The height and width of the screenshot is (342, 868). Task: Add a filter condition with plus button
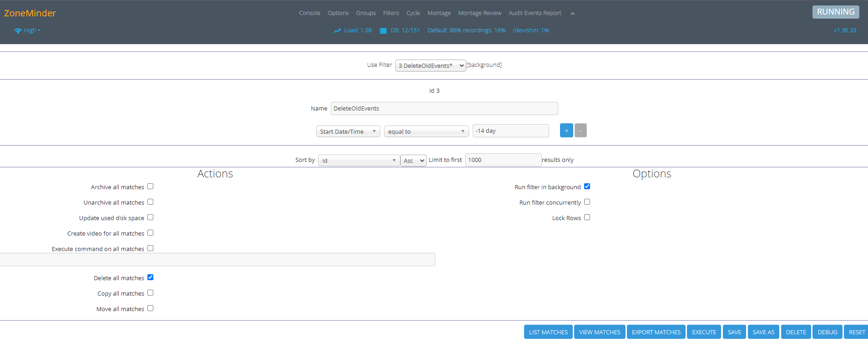click(x=566, y=131)
